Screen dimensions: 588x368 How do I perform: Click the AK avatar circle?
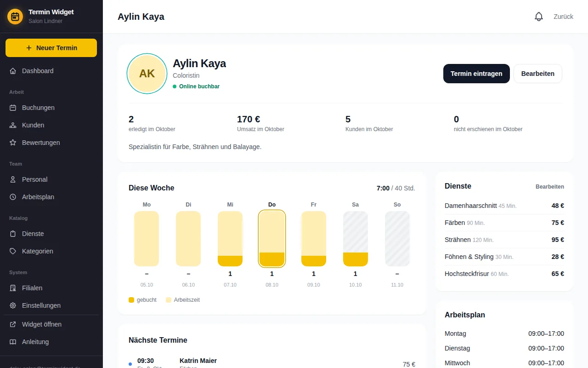coord(147,74)
